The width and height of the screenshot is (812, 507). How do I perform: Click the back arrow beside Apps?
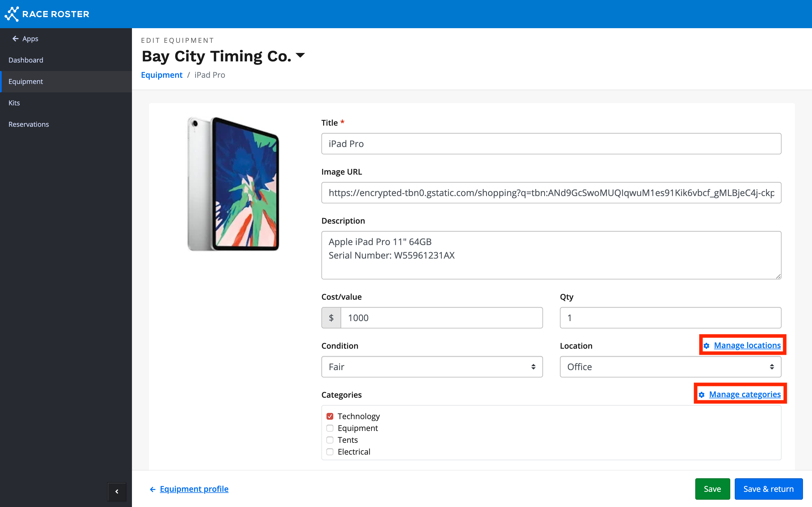pyautogui.click(x=16, y=39)
